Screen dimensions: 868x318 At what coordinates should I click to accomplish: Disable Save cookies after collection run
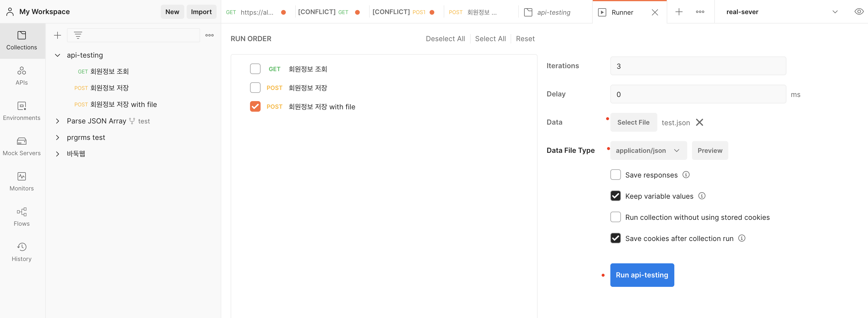pos(615,238)
